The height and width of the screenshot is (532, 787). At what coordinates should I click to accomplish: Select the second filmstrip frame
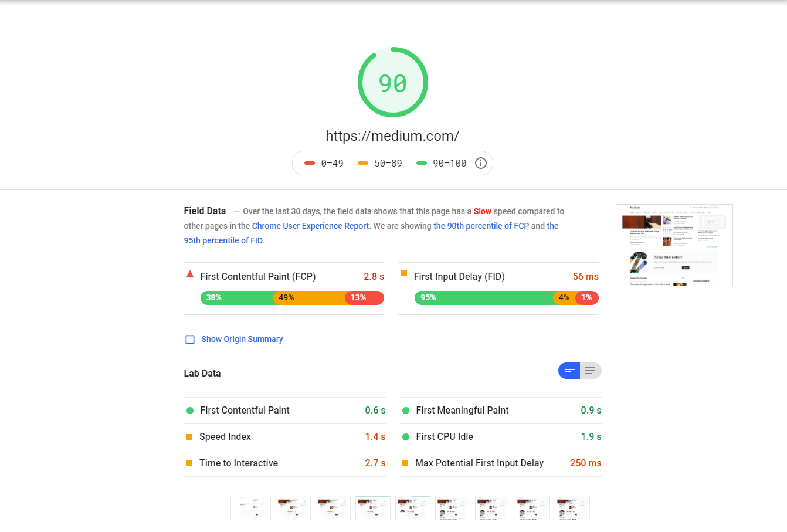(x=253, y=508)
